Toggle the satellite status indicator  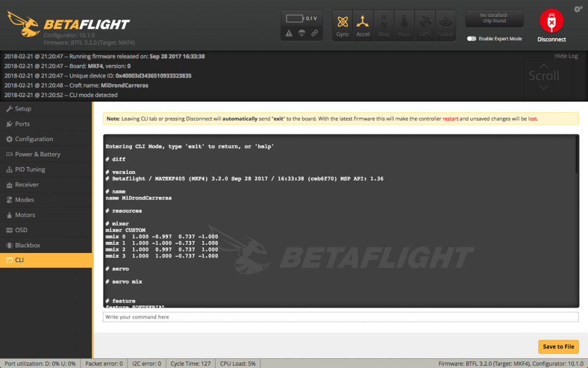pyautogui.click(x=302, y=33)
